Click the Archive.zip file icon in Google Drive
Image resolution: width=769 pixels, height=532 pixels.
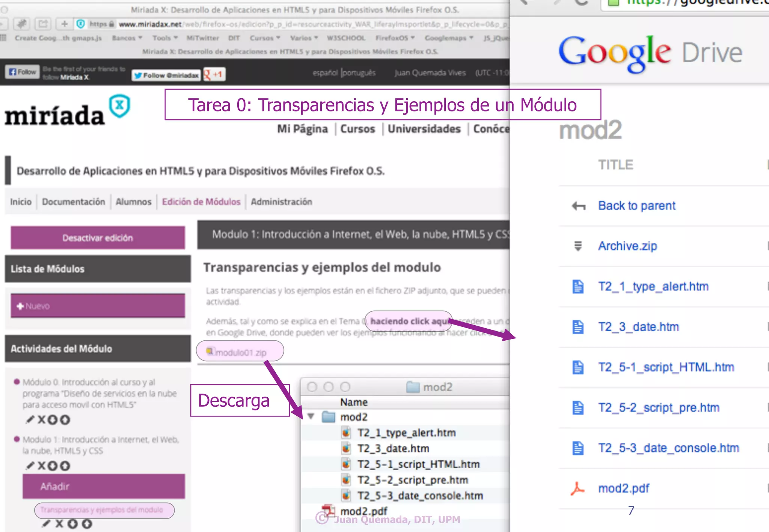(x=578, y=246)
